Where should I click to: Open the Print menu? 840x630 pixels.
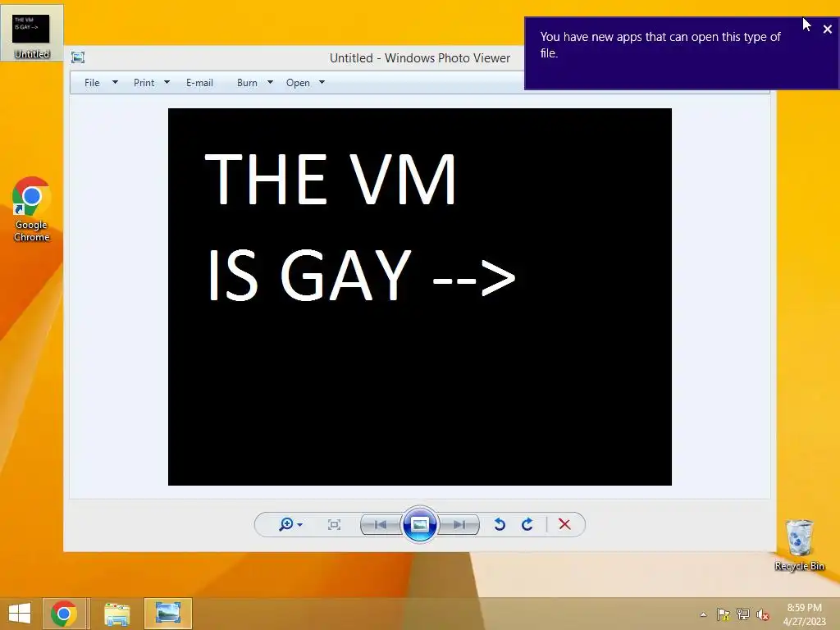click(144, 83)
